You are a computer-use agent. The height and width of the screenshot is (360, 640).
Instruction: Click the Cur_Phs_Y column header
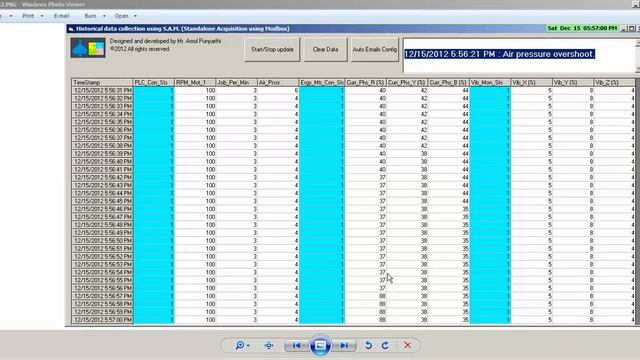407,82
